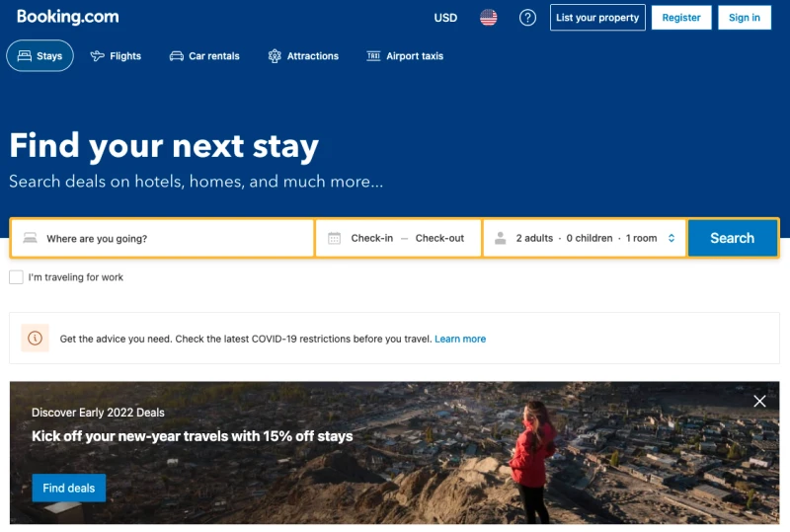Expand the guests and rooms selector arrows

(671, 238)
